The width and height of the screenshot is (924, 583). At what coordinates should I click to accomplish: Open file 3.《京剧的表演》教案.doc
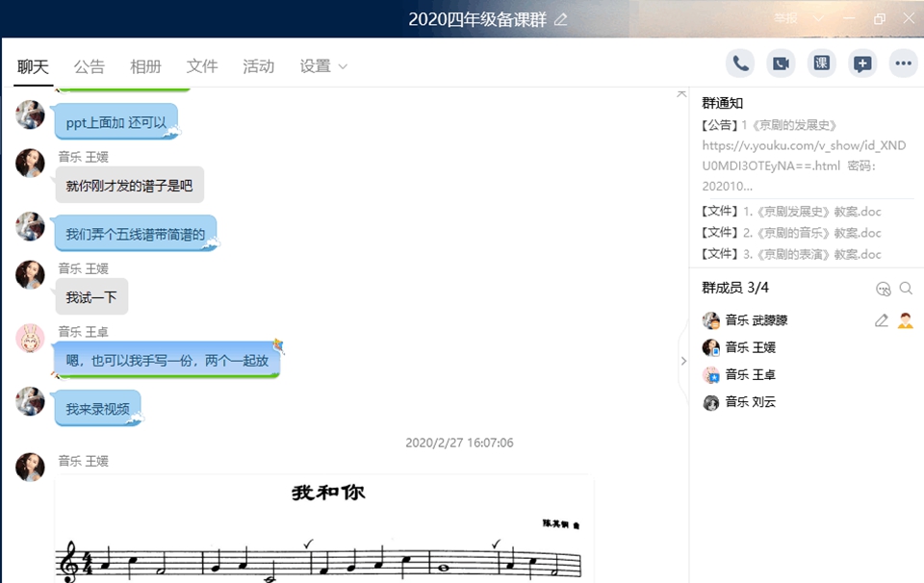pos(791,254)
